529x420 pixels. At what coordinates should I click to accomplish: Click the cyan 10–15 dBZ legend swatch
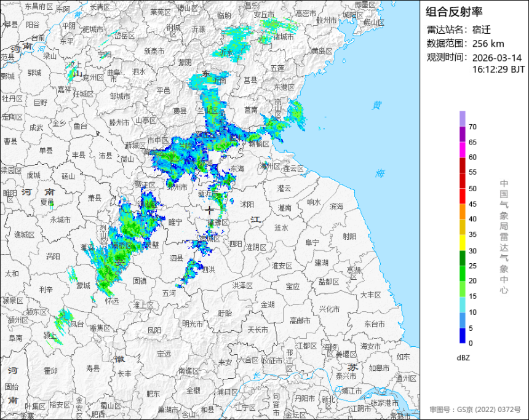[x=462, y=304]
